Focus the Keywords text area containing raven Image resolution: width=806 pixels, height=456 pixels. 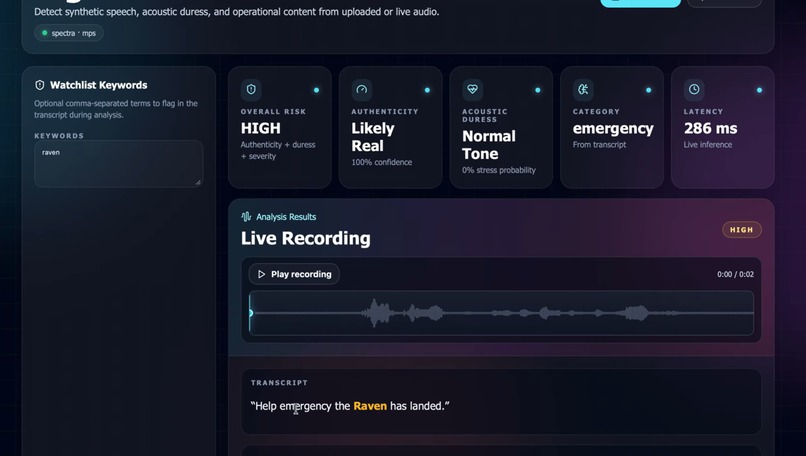119,163
